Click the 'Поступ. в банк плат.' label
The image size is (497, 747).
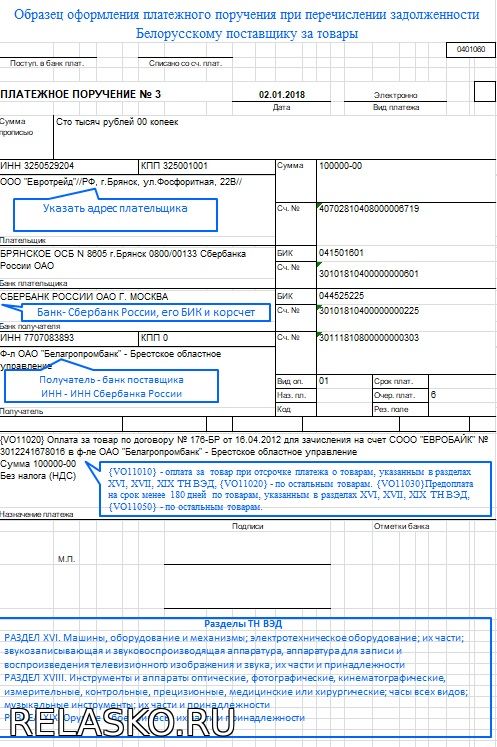click(47, 63)
